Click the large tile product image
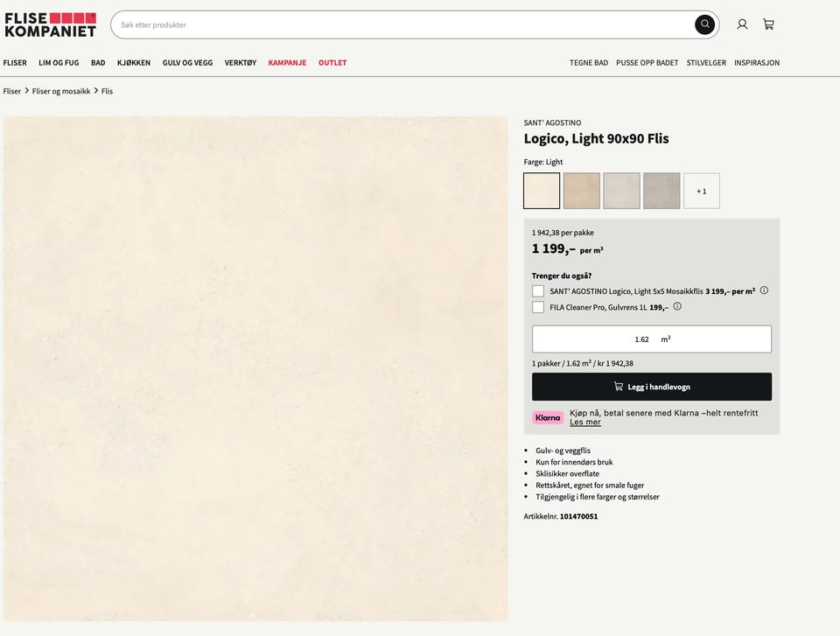This screenshot has width=840, height=636. (x=255, y=368)
